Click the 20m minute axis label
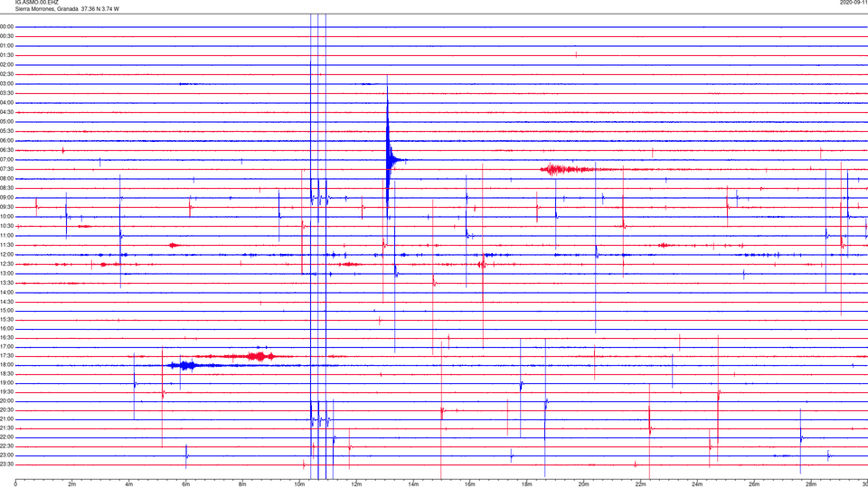The width and height of the screenshot is (868, 488). 583,484
